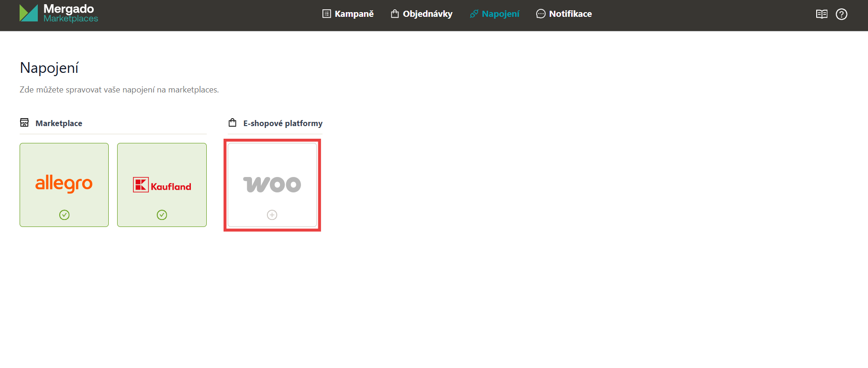Click the E-shopové platformy heading text
Screen dimensions: 868x368
pyautogui.click(x=283, y=123)
